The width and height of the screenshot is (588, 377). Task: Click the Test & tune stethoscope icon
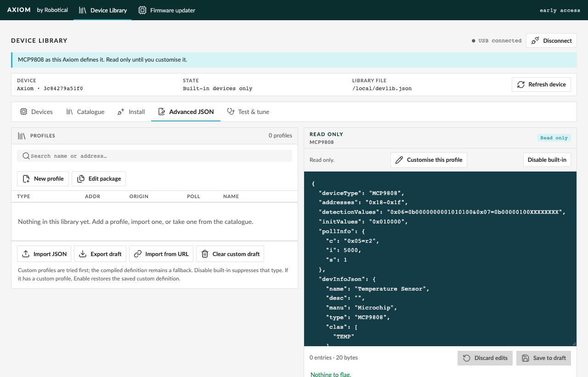[231, 112]
